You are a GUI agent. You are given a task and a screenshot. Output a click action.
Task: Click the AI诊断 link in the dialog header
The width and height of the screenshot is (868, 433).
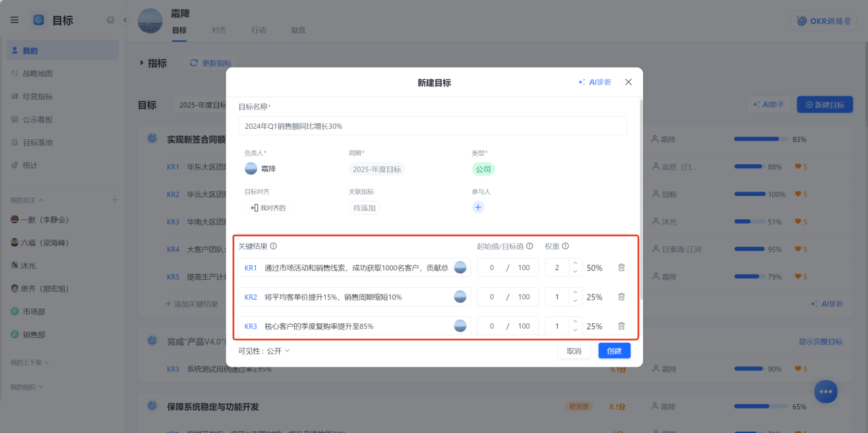tap(594, 82)
